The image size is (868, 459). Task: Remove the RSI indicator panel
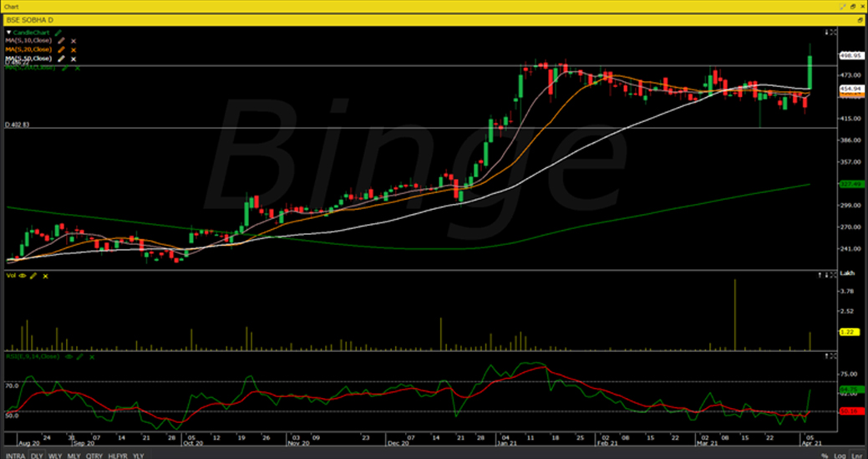(x=91, y=357)
